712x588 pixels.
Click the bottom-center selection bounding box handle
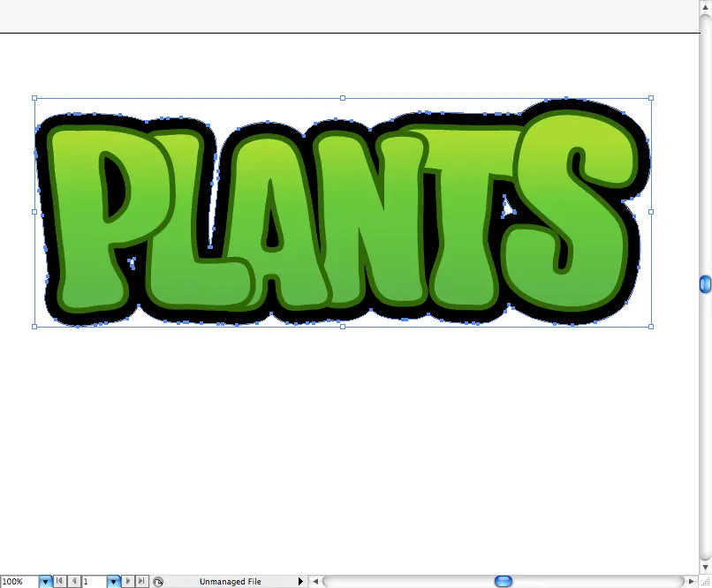click(343, 327)
